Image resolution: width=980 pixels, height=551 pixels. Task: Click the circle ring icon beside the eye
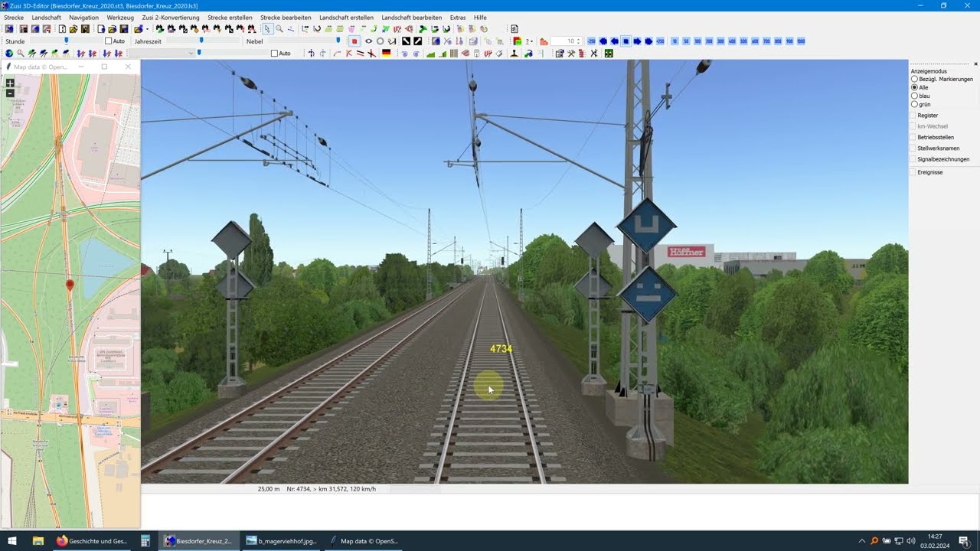click(x=381, y=41)
